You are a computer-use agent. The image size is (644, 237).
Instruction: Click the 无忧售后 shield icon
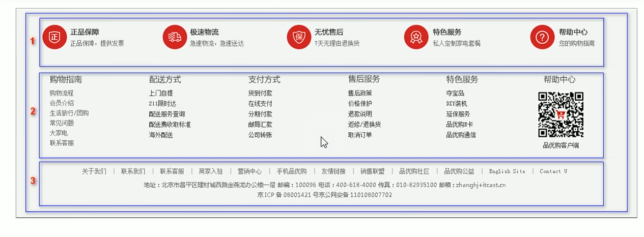299,37
